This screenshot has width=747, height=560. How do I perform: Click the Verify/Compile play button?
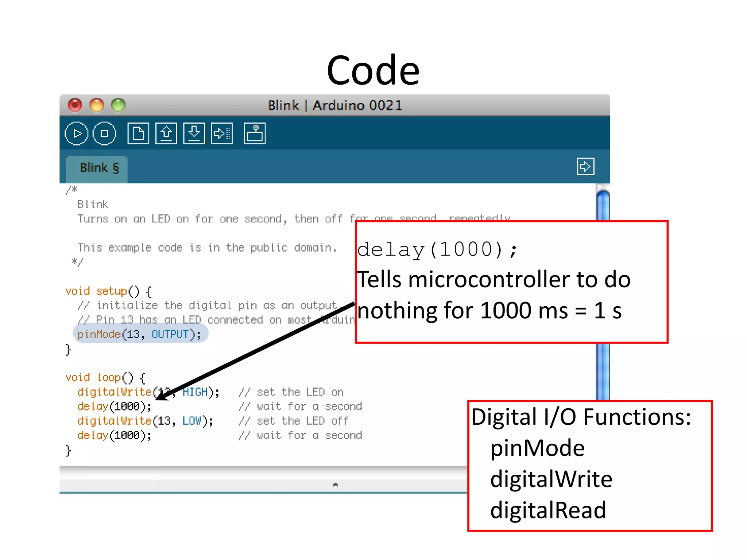pos(76,133)
